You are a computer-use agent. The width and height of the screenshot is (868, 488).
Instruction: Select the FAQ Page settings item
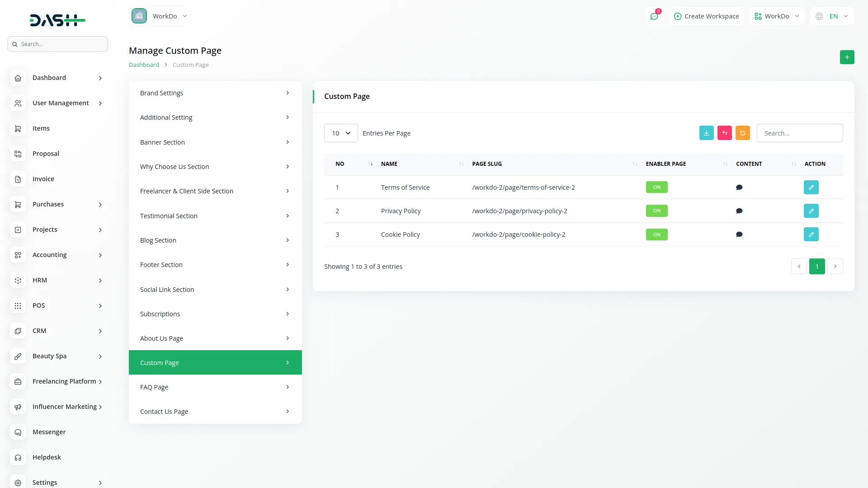point(215,387)
